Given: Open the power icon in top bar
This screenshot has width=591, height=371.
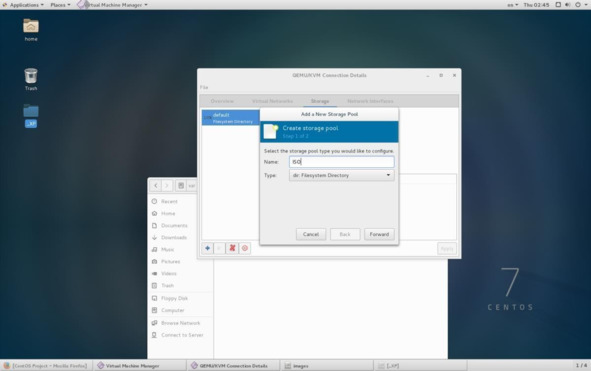Looking at the screenshot, I should (x=578, y=5).
